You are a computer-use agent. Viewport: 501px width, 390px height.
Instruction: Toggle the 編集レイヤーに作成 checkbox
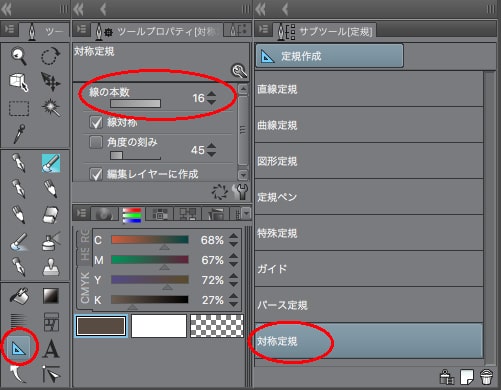coord(96,174)
